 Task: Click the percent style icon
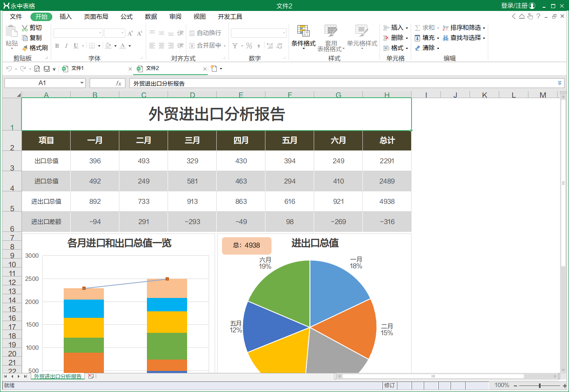[249, 46]
